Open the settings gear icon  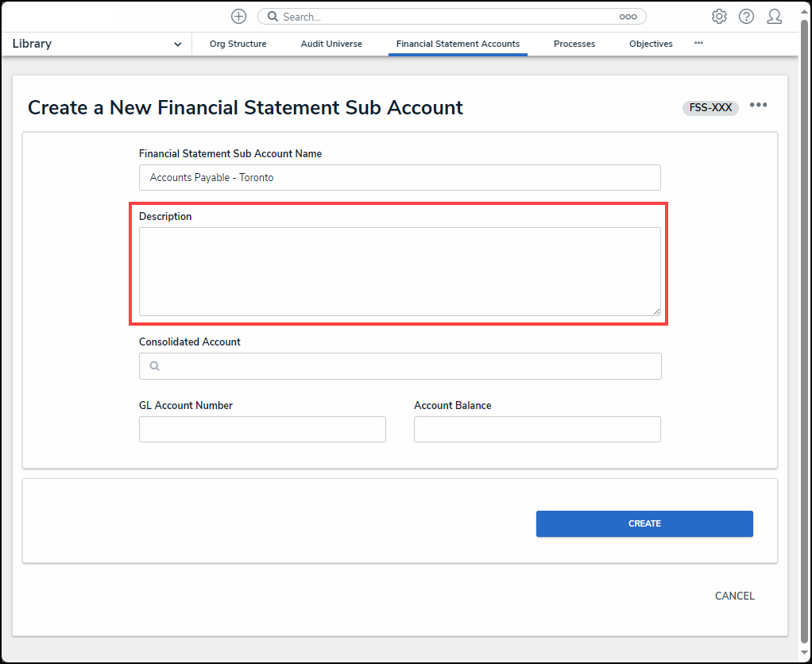[719, 17]
